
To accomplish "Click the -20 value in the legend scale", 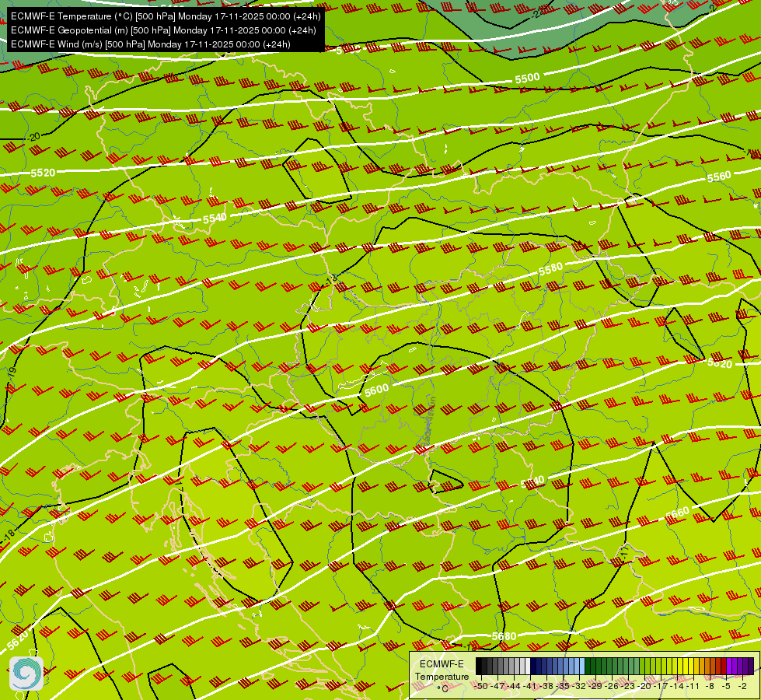I will tap(644, 686).
